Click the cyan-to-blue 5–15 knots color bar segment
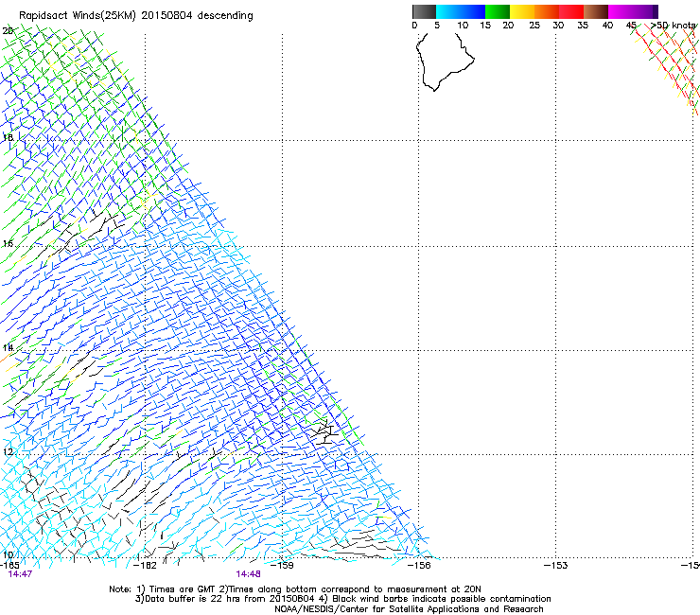Viewport: 700px width, 615px height. point(461,11)
